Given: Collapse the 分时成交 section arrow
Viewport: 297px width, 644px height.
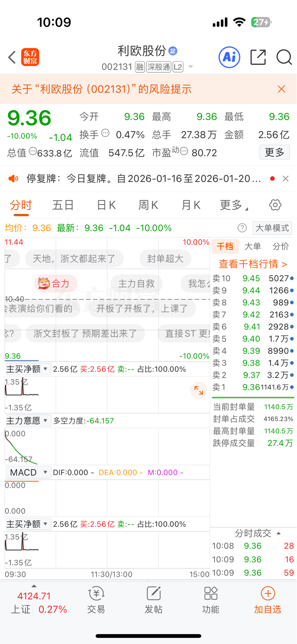Looking at the screenshot, I should [278, 533].
